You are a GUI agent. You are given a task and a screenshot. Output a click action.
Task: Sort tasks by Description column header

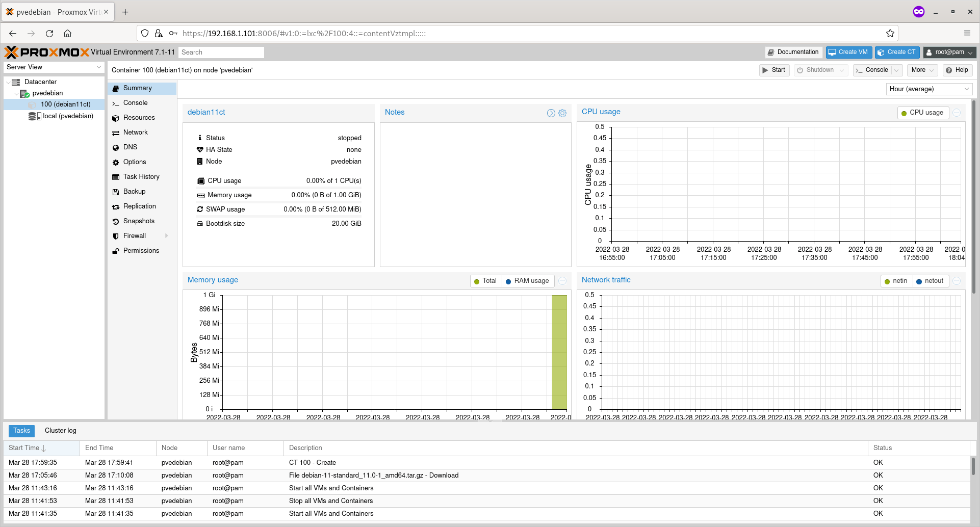[x=576, y=448]
